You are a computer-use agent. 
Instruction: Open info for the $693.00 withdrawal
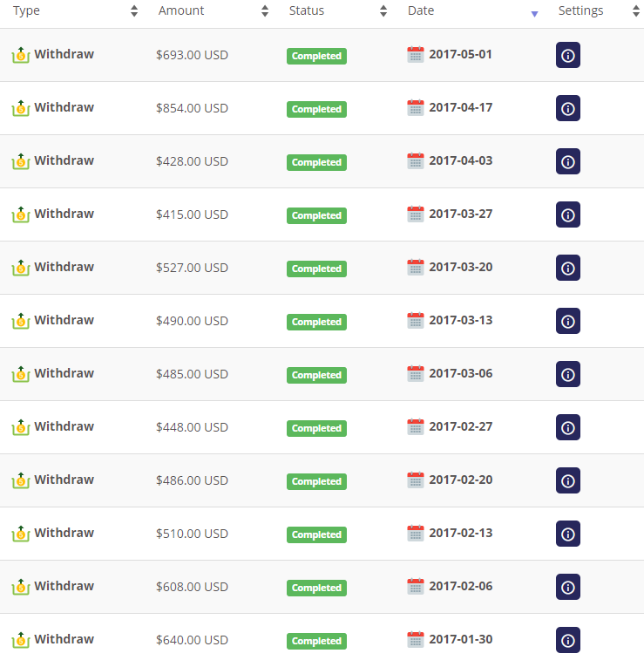point(568,55)
